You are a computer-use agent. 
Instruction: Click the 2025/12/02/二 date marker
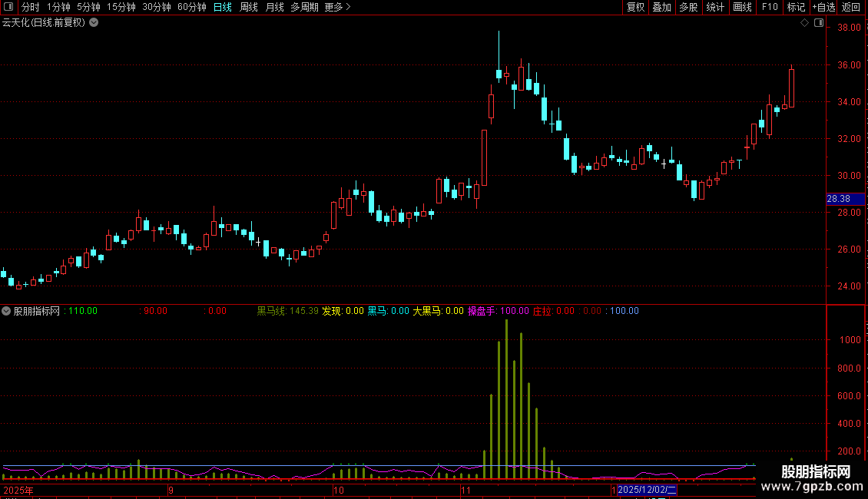(647, 490)
